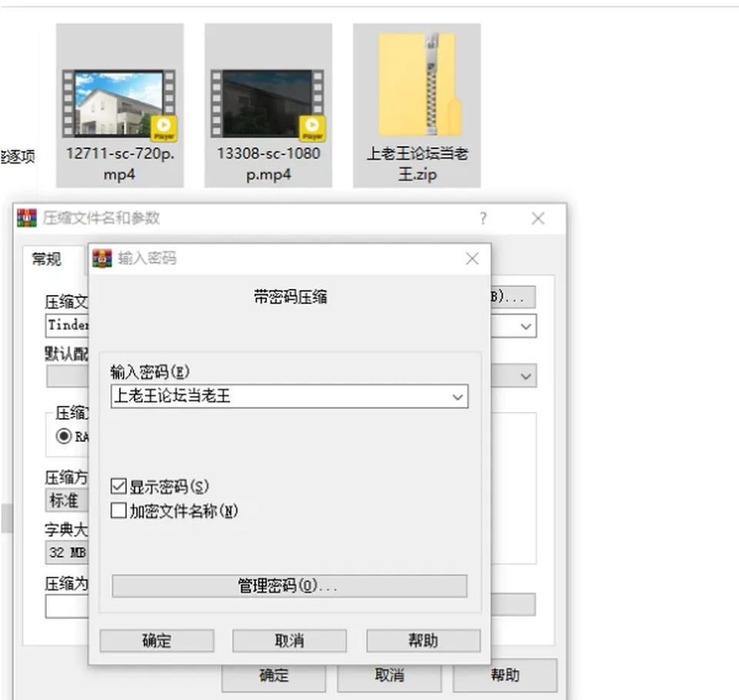
Task: Click the 12711-sc-720p.mp4 file name
Action: pos(120,163)
